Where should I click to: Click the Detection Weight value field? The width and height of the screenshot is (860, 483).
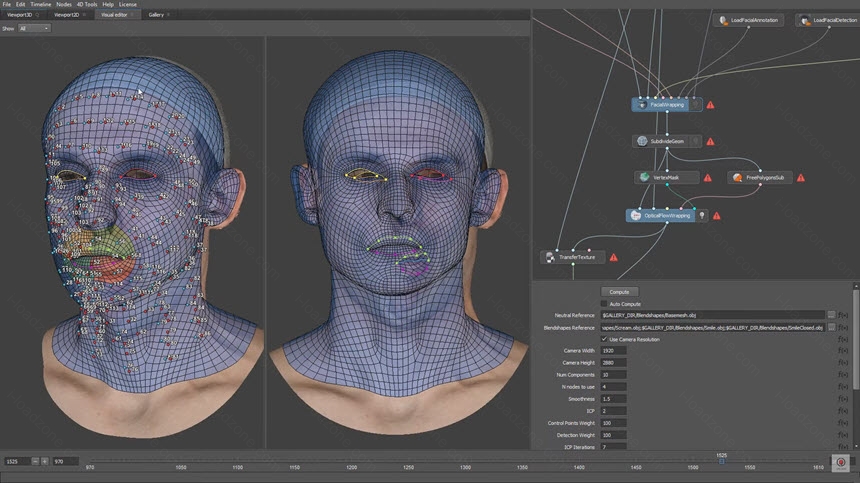pos(613,435)
